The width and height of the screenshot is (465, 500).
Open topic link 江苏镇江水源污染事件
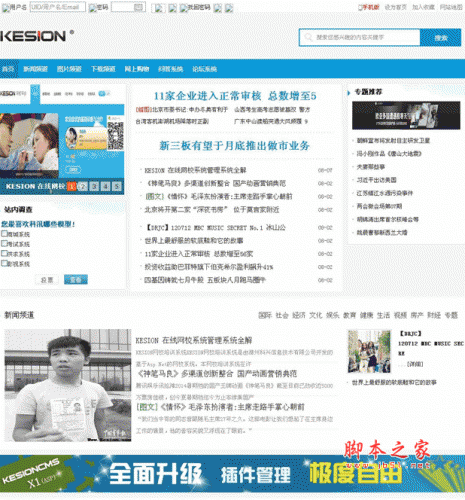click(x=385, y=193)
